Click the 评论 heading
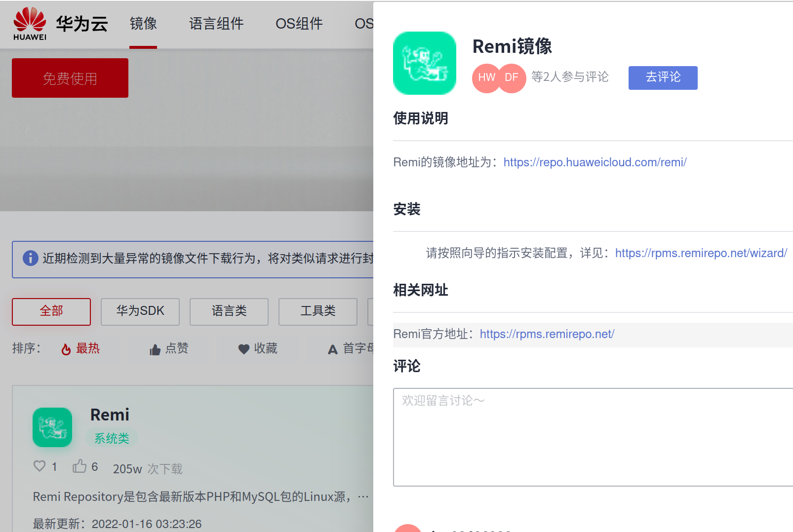793x532 pixels. pyautogui.click(x=407, y=366)
